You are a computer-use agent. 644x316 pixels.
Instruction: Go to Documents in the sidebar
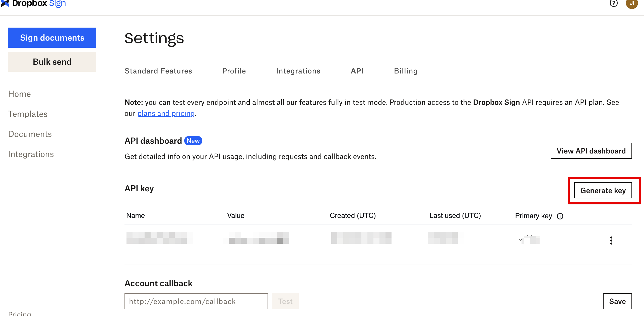tap(30, 134)
